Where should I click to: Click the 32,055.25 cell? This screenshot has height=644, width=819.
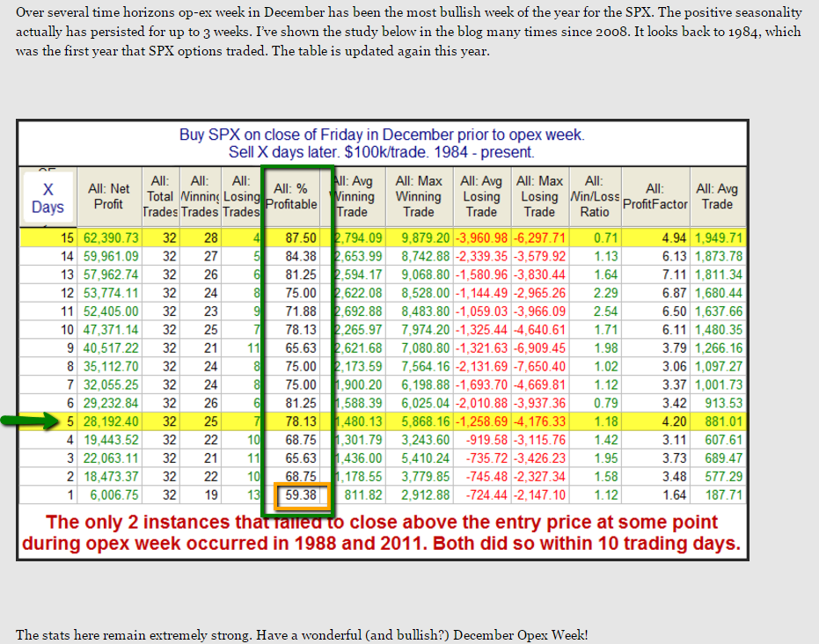tap(111, 385)
